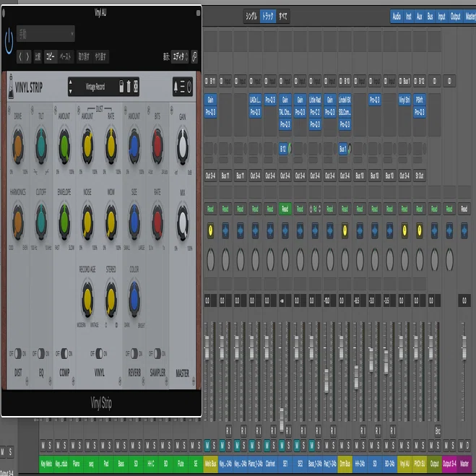Image resolution: width=476 pixels, height=476 pixels.
Task: Step to next preset with the down arrow
Action: click(71, 92)
